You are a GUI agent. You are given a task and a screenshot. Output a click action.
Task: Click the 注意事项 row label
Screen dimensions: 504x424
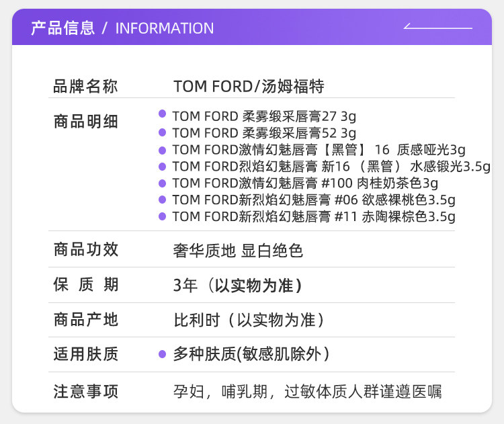85,391
